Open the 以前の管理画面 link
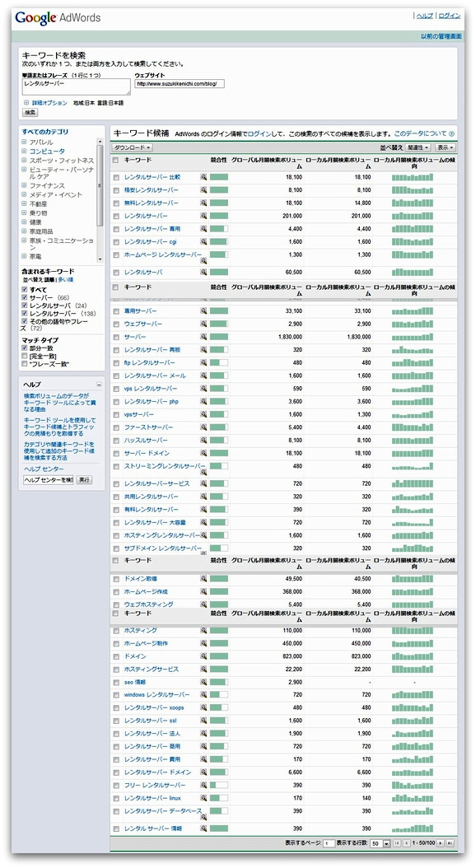Image resolution: width=476 pixels, height=868 pixels. (x=441, y=36)
